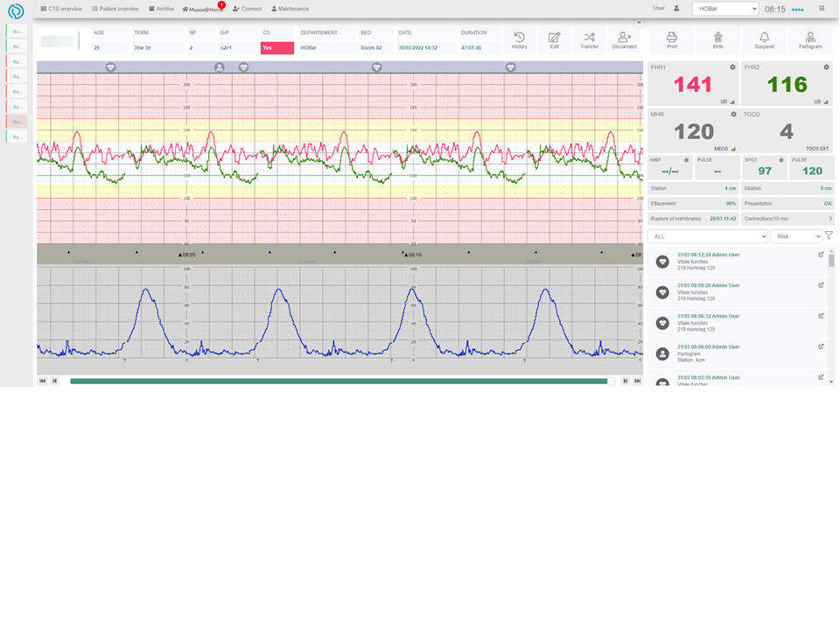The height and width of the screenshot is (630, 840).
Task: Open MHR settings gear
Action: pyautogui.click(x=733, y=115)
